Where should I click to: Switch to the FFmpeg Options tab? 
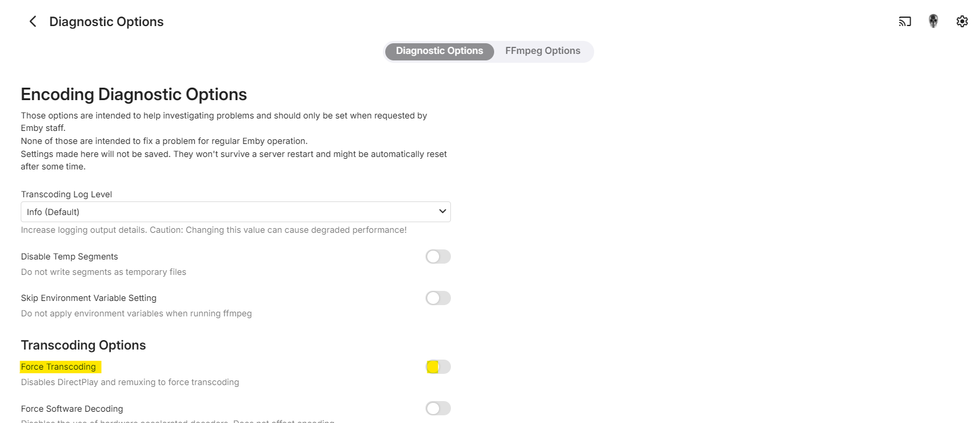click(543, 51)
